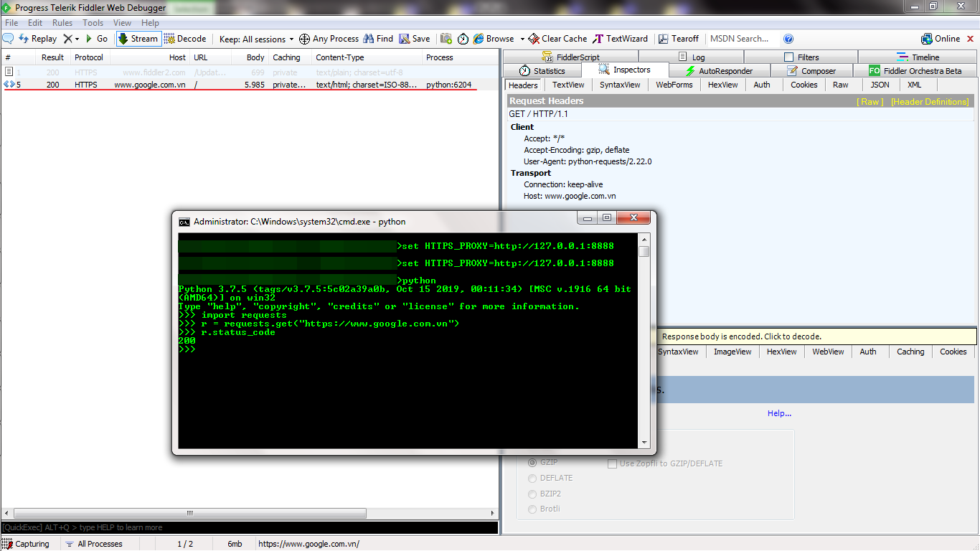The image size is (980, 551).
Task: Open the View menu
Action: coord(122,23)
